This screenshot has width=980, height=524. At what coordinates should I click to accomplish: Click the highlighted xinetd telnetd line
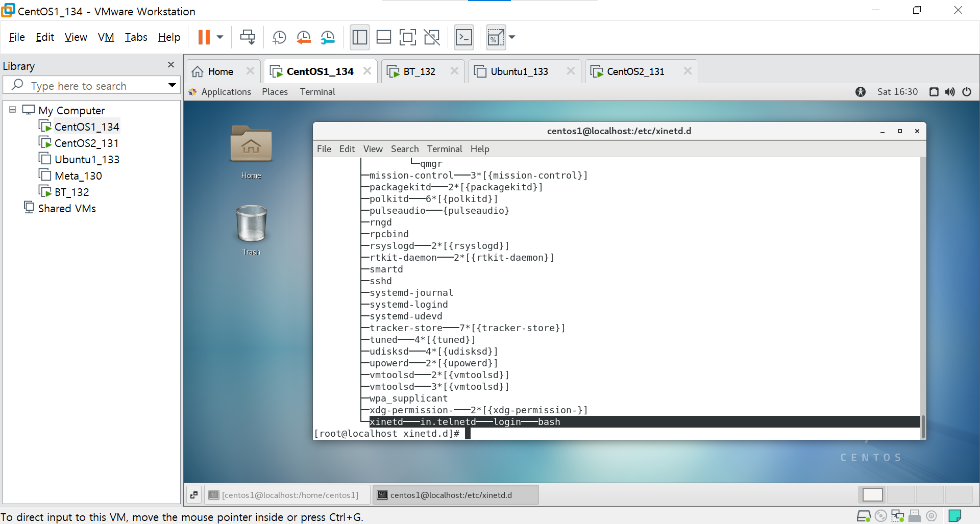644,422
